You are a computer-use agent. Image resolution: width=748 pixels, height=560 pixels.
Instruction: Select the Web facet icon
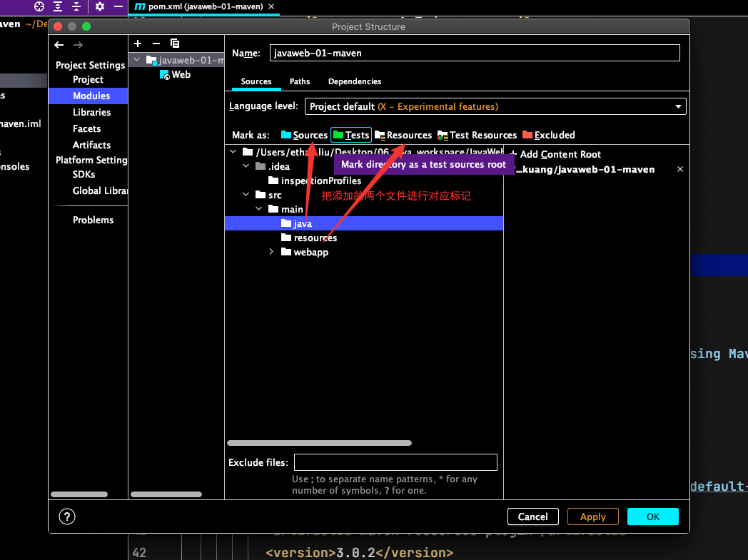(165, 75)
